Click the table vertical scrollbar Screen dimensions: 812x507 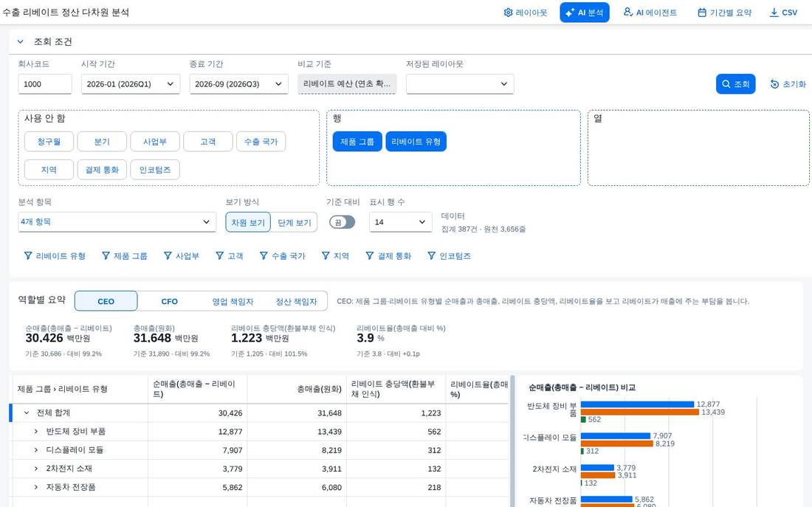pyautogui.click(x=513, y=440)
